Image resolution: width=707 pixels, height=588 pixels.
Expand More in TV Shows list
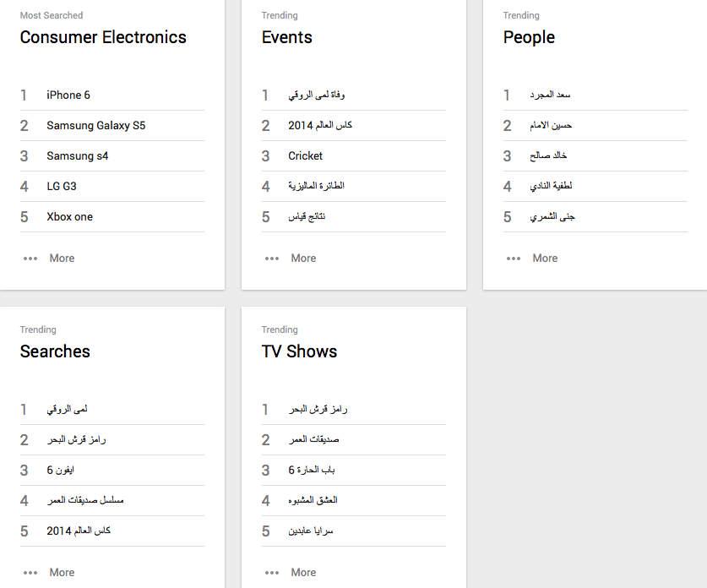tap(303, 573)
